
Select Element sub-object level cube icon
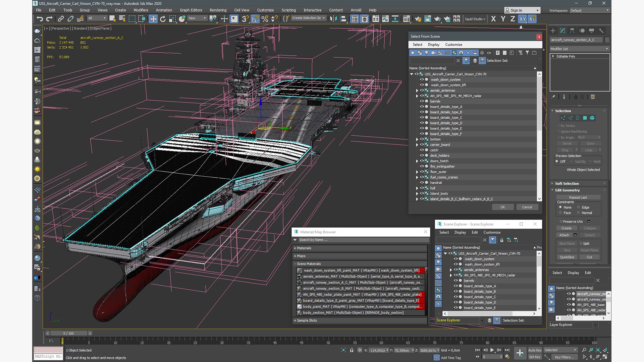[592, 118]
